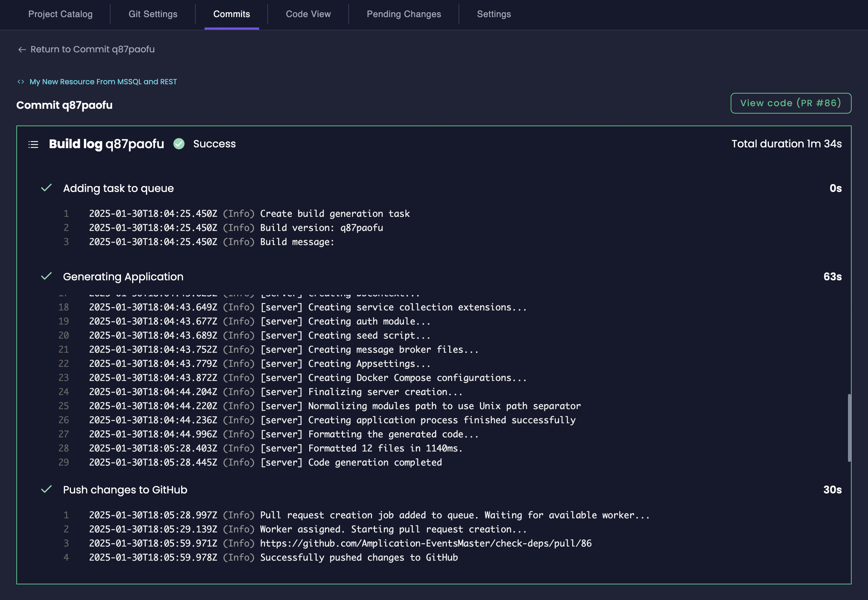The width and height of the screenshot is (868, 600).
Task: Open My New Resource From MSSQL and REST link
Action: [103, 82]
